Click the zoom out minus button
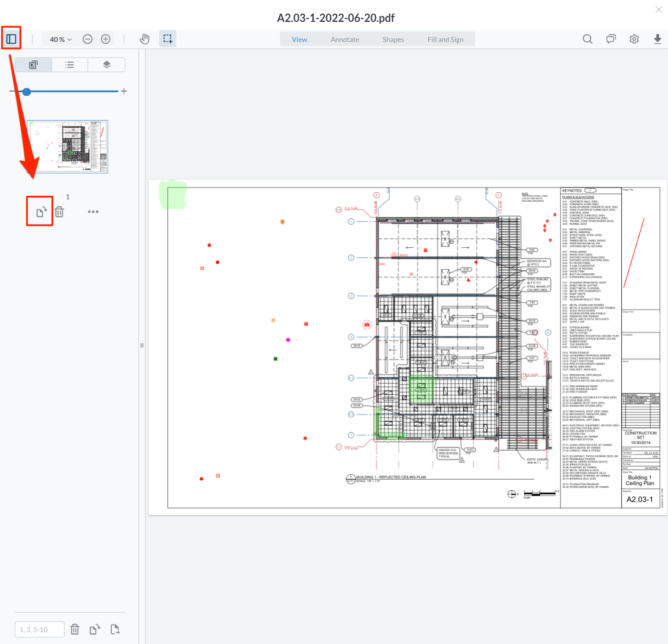This screenshot has width=668, height=644. coord(88,39)
